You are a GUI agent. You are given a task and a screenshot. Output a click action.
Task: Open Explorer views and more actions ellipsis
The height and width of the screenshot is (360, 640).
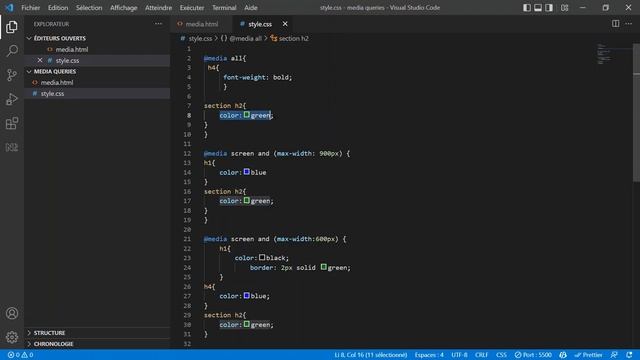[x=158, y=24]
